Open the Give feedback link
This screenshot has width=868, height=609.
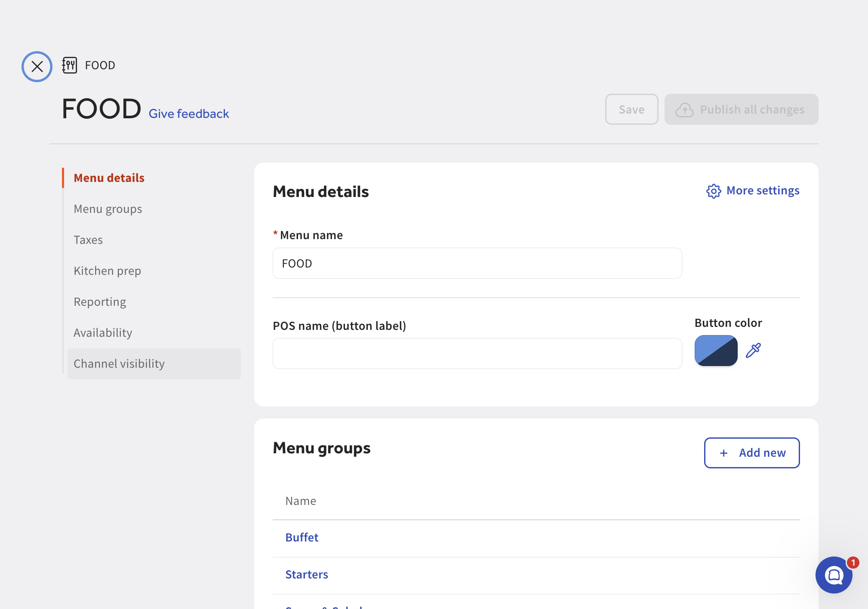click(189, 114)
